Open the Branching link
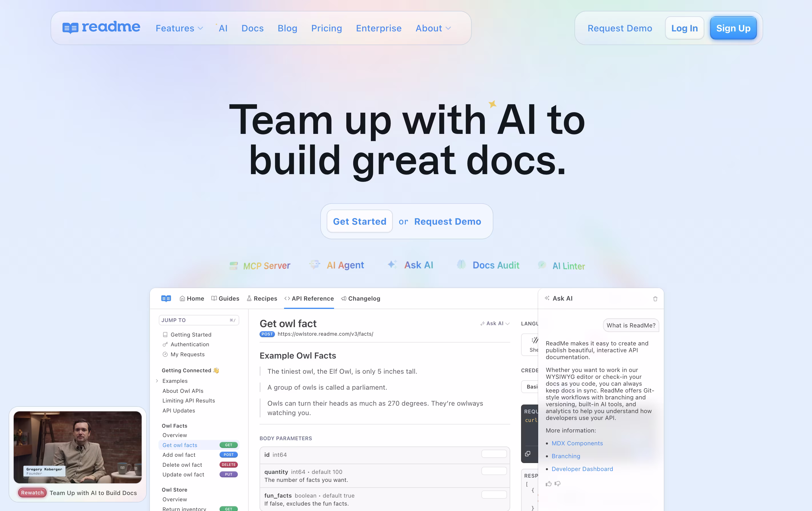Viewport: 812px width, 511px height. point(566,456)
